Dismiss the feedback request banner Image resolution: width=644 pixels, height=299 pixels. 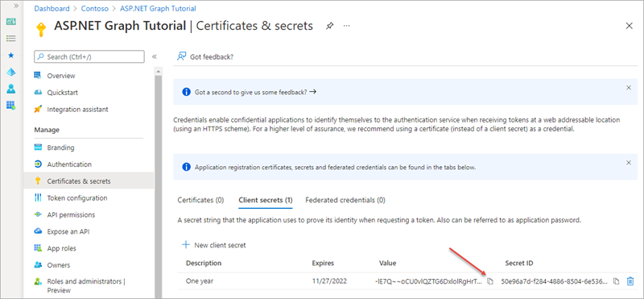coord(629,88)
